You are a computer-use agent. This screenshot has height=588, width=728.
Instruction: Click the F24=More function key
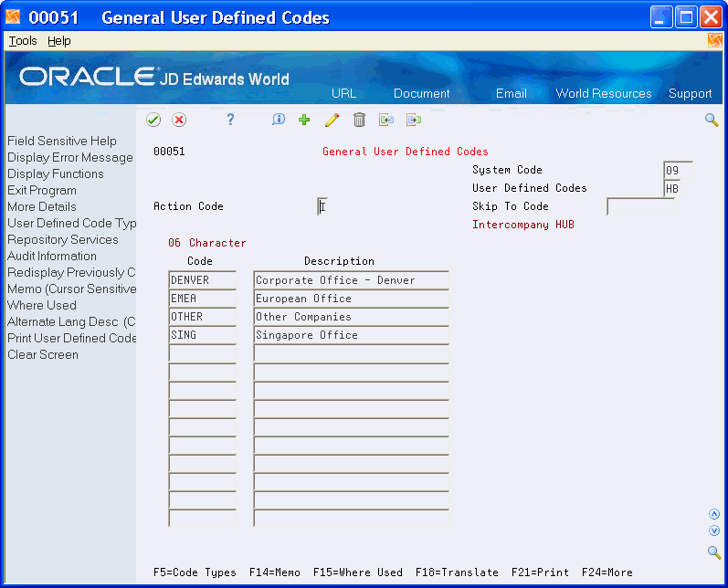(x=607, y=572)
